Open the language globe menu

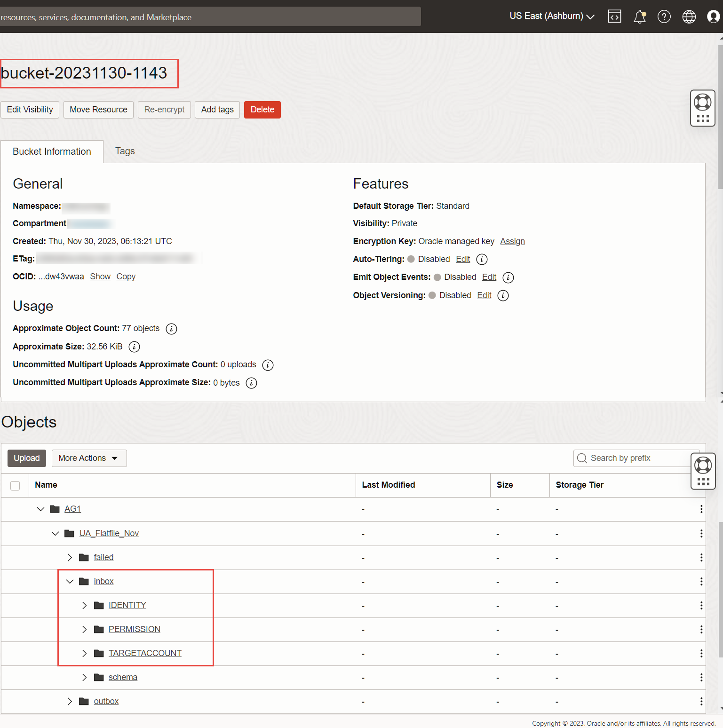[689, 17]
